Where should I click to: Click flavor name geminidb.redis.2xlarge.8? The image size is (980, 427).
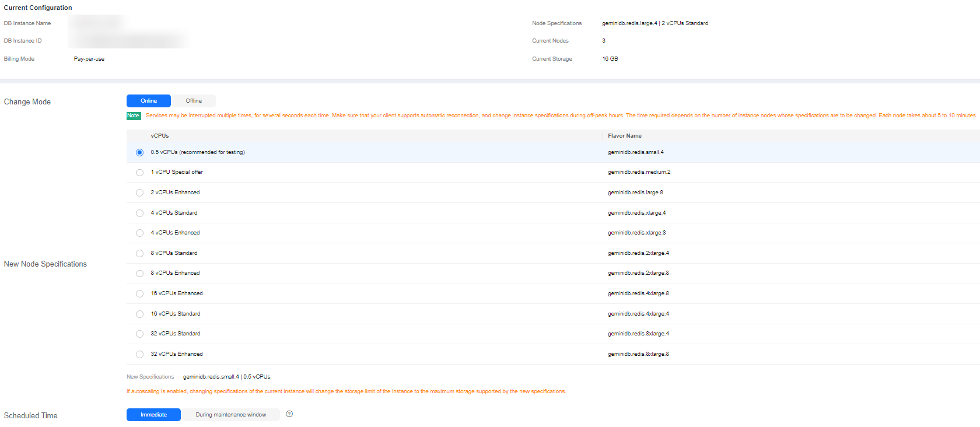tap(639, 273)
